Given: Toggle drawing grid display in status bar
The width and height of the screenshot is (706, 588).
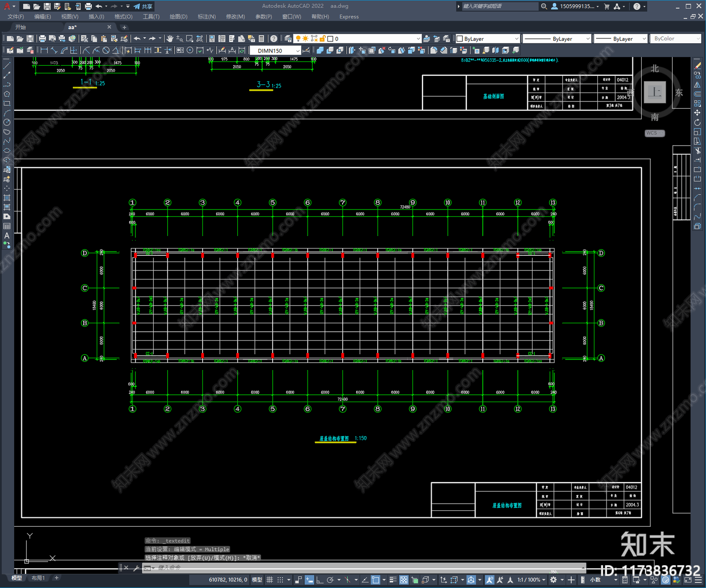Looking at the screenshot, I should (270, 580).
